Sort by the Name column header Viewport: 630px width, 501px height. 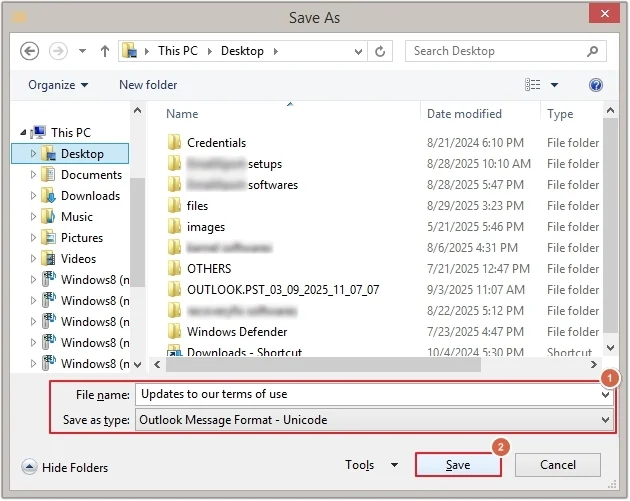tap(182, 114)
